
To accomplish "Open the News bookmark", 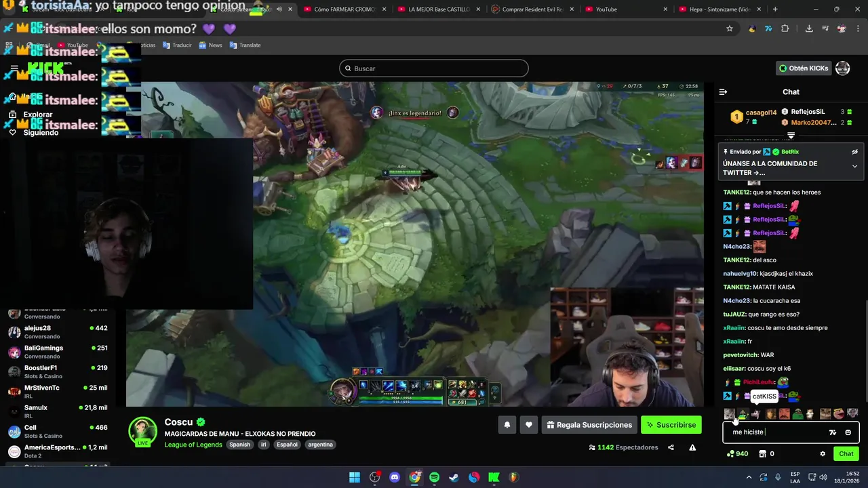I will click(210, 45).
